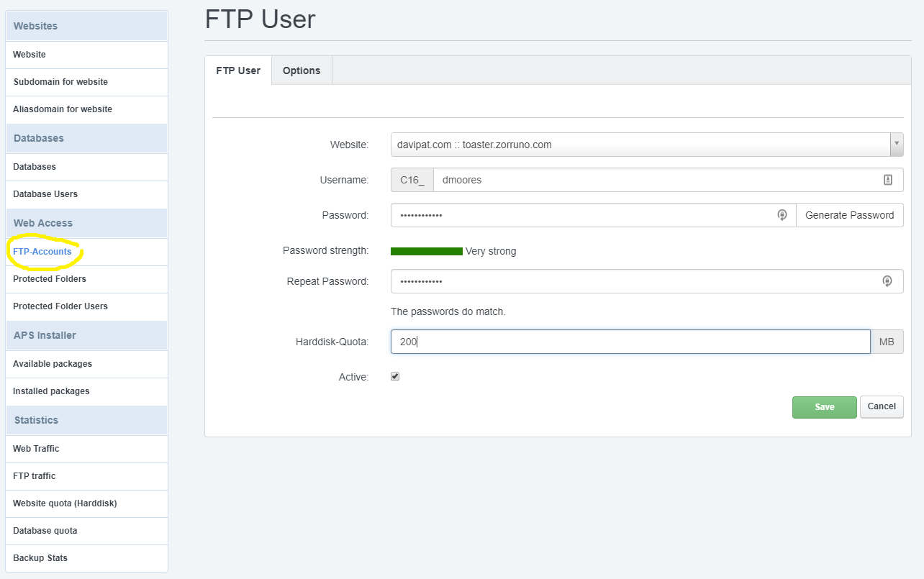
Task: Click the MB unit label
Action: coord(887,342)
